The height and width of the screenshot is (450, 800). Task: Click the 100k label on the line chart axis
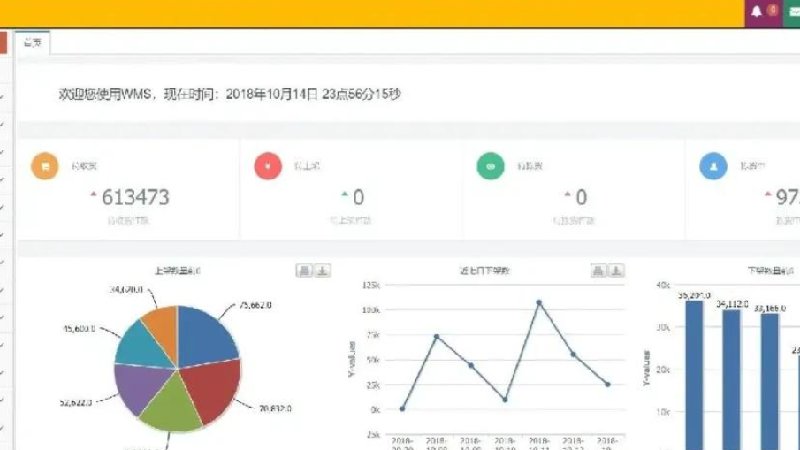coord(371,310)
